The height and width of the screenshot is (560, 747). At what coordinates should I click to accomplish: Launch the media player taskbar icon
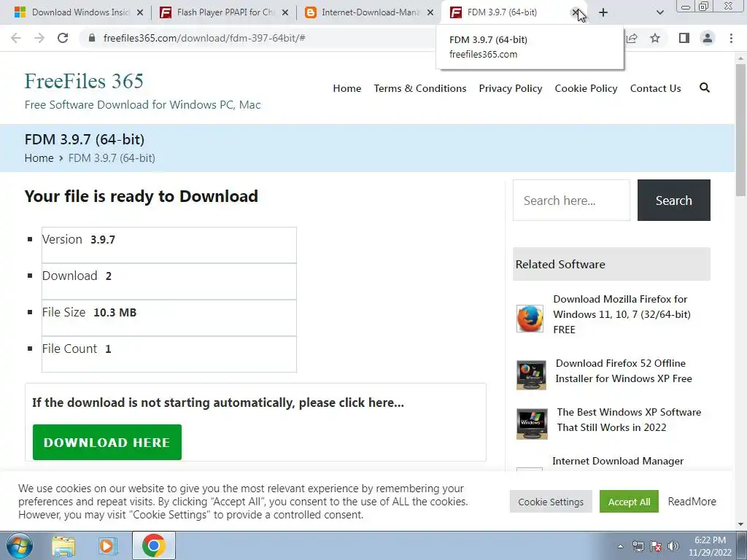[x=108, y=545]
